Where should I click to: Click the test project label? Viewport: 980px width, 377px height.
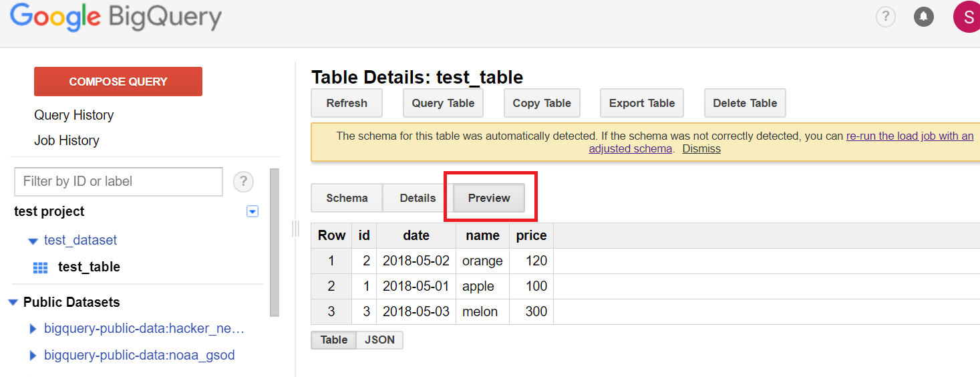(49, 211)
